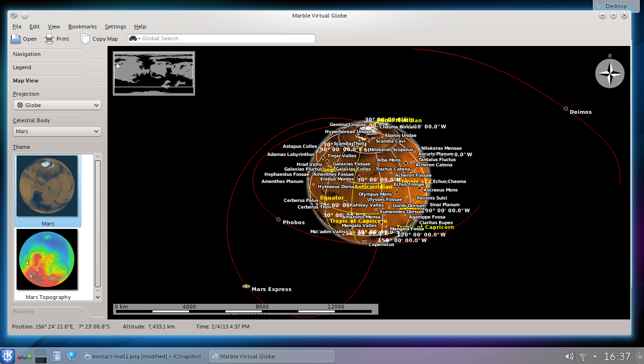Click the Copernicus crater marker
644x364 pixels.
click(x=365, y=242)
